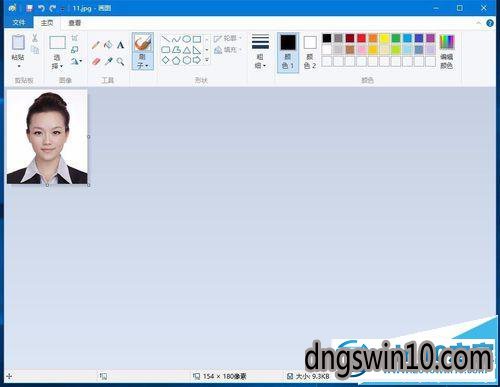This screenshot has height=387, width=500.
Task: Click the Resize icon in Image group
Action: [75, 49]
